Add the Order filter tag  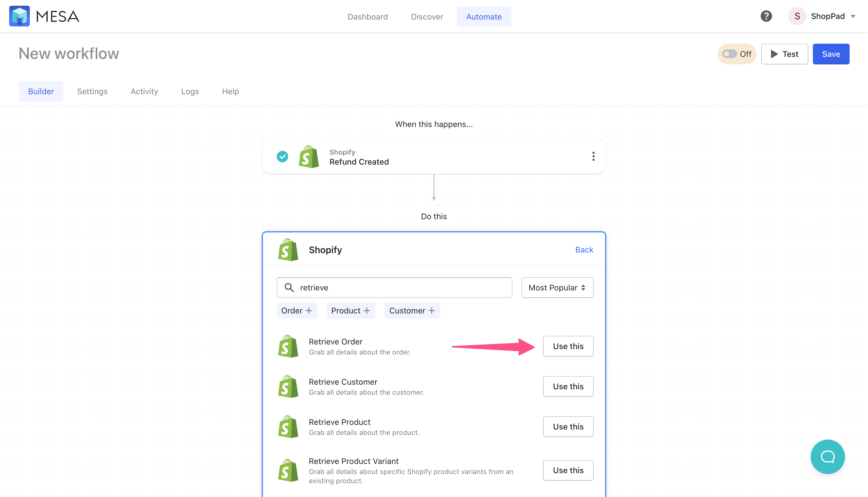click(x=297, y=310)
